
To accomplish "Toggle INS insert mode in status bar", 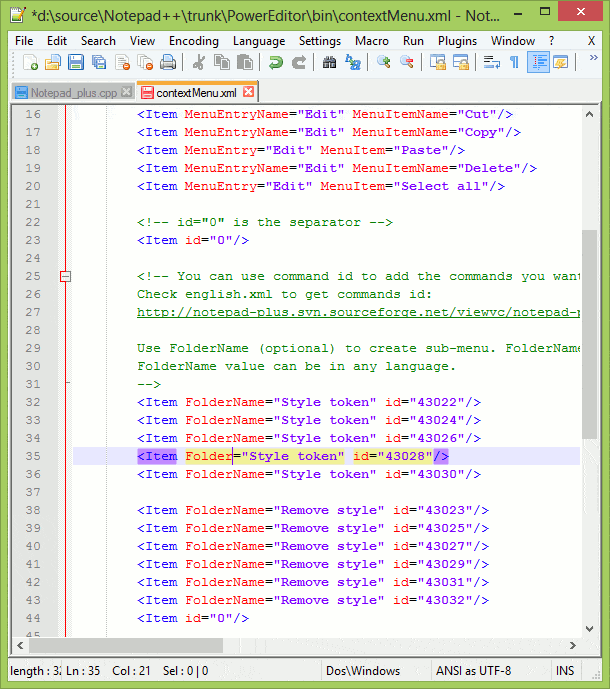I will (x=565, y=671).
